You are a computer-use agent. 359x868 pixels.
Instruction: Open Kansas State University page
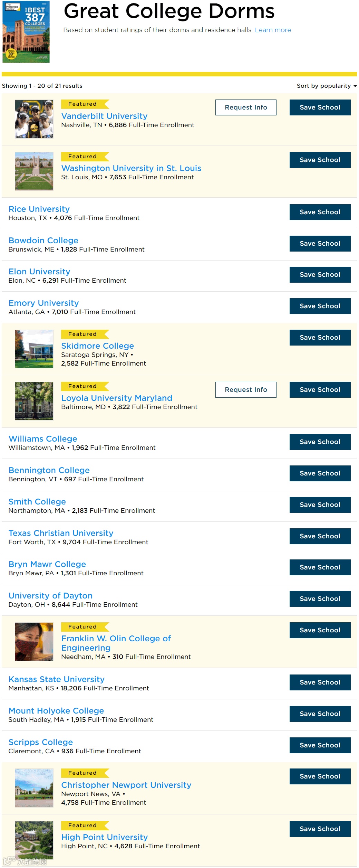[x=56, y=679]
